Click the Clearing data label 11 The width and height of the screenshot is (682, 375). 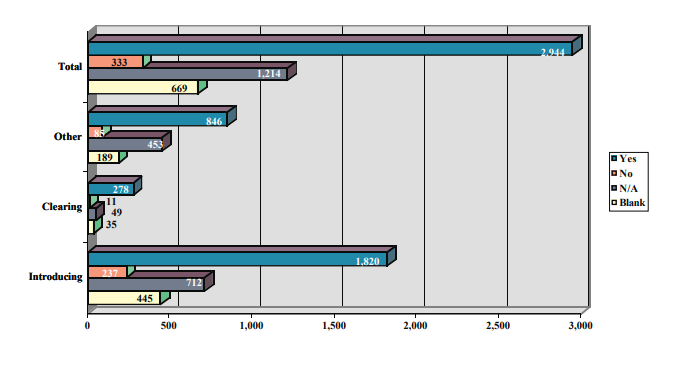click(111, 201)
